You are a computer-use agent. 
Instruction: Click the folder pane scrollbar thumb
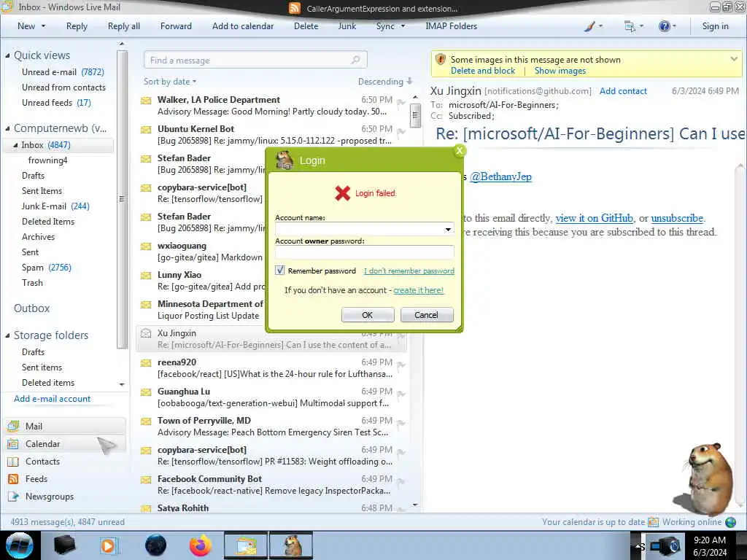[x=122, y=199]
